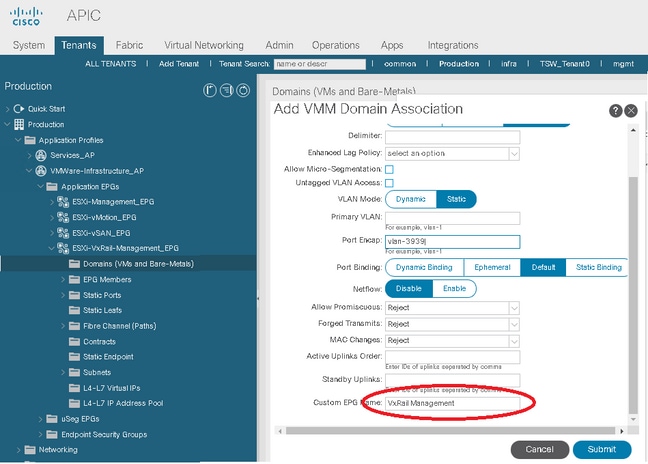The width and height of the screenshot is (648, 464).
Task: Click the Custom EPG Name input field
Action: pos(453,403)
